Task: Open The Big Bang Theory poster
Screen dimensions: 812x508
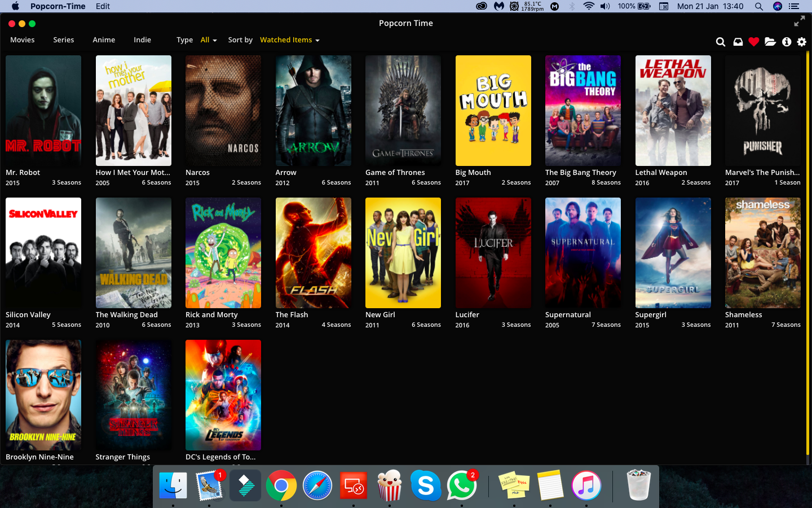Action: pyautogui.click(x=583, y=111)
